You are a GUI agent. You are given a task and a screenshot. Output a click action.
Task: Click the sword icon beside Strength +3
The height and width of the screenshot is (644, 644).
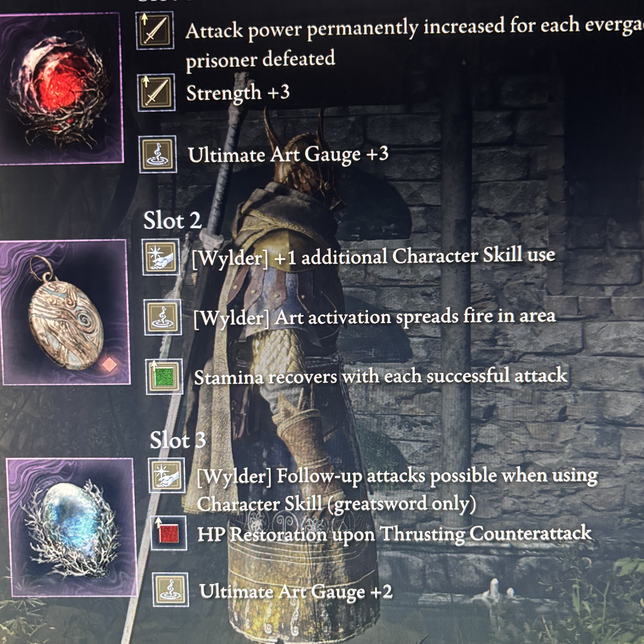pos(156,93)
